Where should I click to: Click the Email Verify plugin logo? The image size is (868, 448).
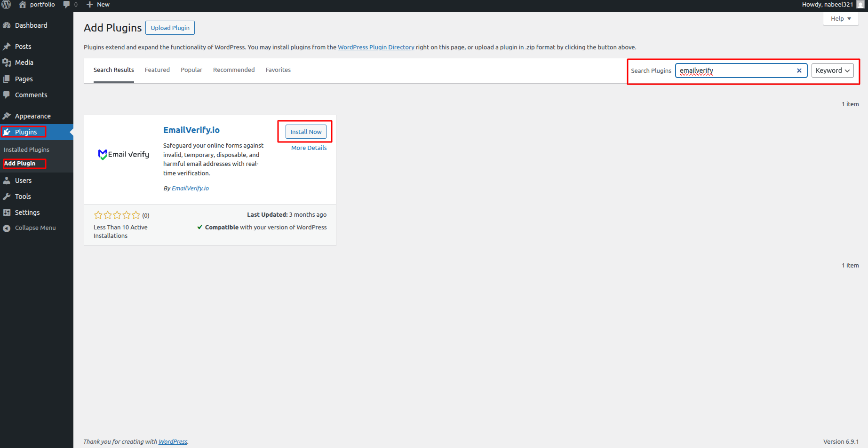tap(124, 154)
